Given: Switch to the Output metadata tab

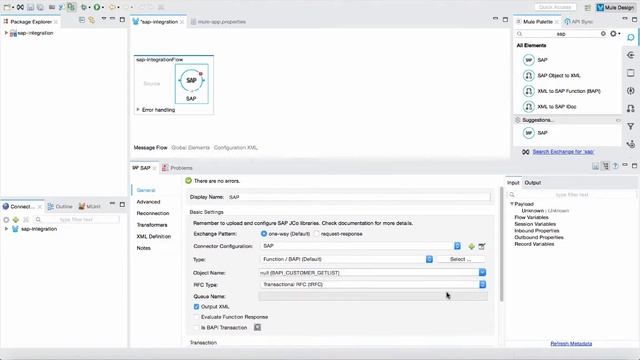Looking at the screenshot, I should [533, 183].
